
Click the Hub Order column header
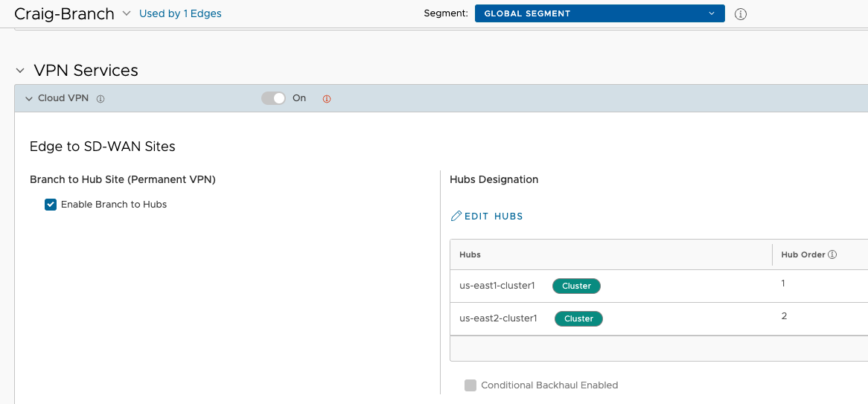(820, 254)
